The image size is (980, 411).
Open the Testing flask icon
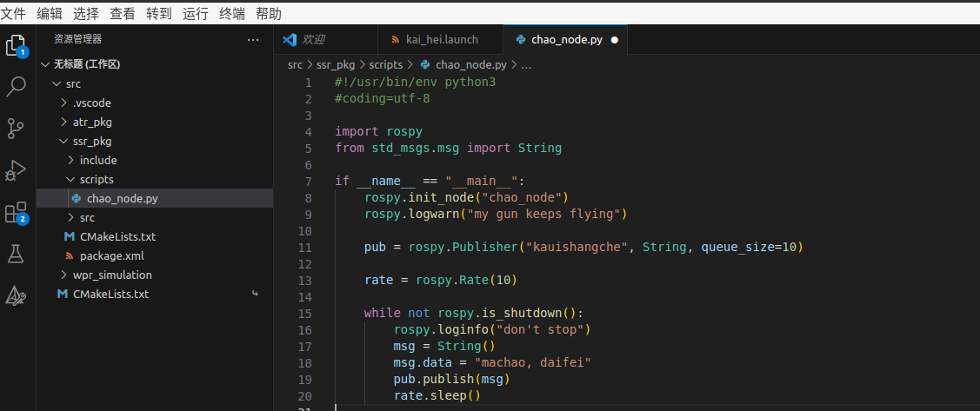17,254
